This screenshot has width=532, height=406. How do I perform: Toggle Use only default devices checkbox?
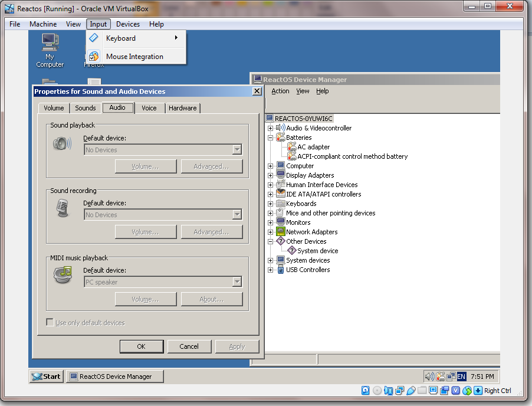click(x=50, y=322)
